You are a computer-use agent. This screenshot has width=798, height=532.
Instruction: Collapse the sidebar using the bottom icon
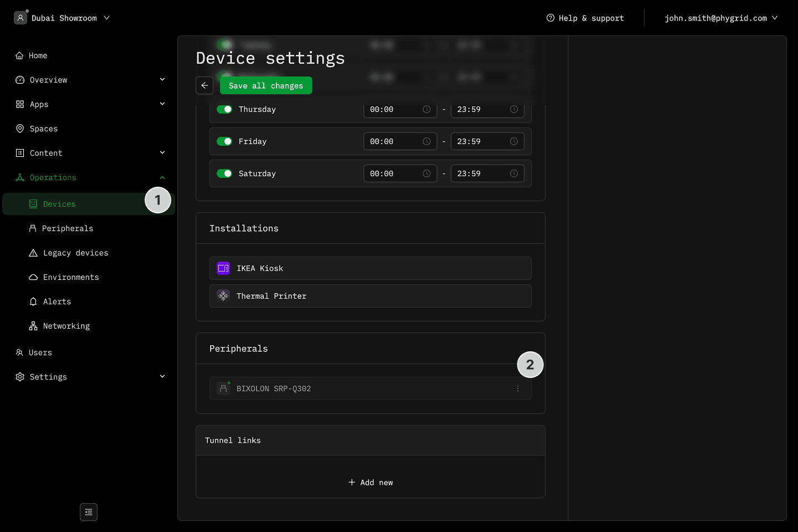(89, 512)
